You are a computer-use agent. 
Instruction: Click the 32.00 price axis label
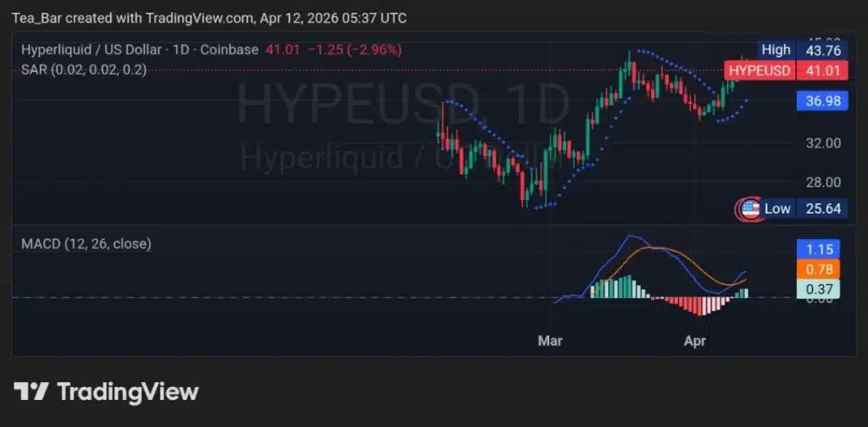point(823,142)
